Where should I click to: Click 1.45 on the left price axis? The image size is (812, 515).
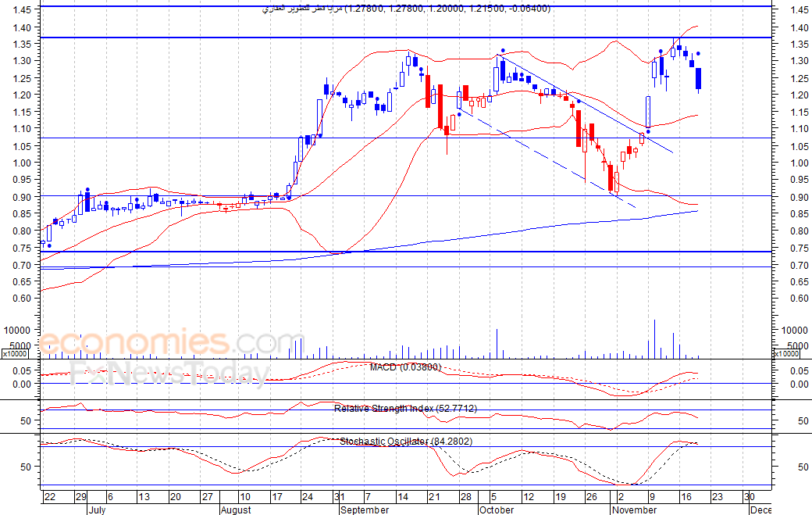(x=23, y=9)
